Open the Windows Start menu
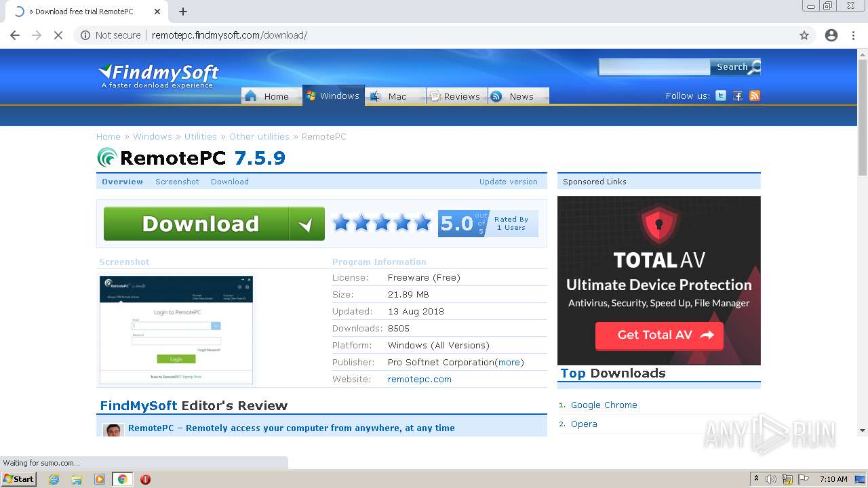Image resolution: width=868 pixels, height=488 pixels. [18, 479]
